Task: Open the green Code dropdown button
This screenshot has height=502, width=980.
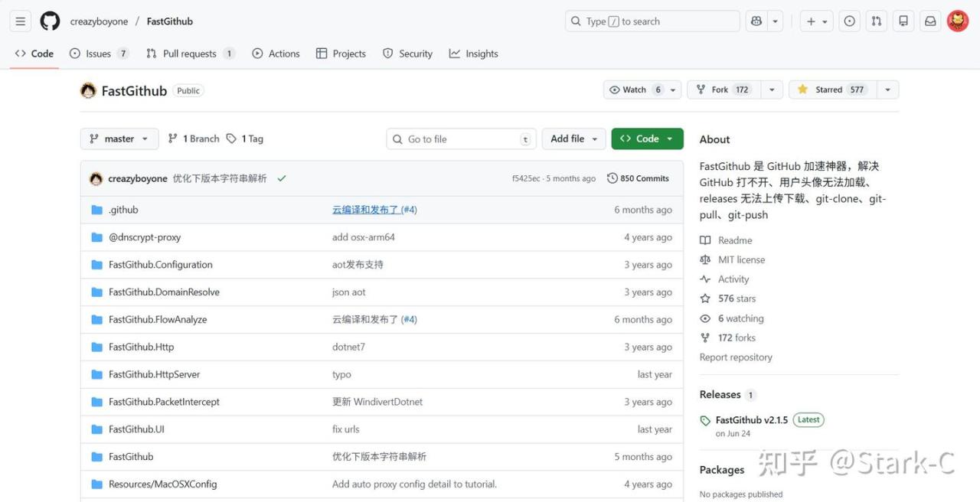Action: [x=647, y=139]
